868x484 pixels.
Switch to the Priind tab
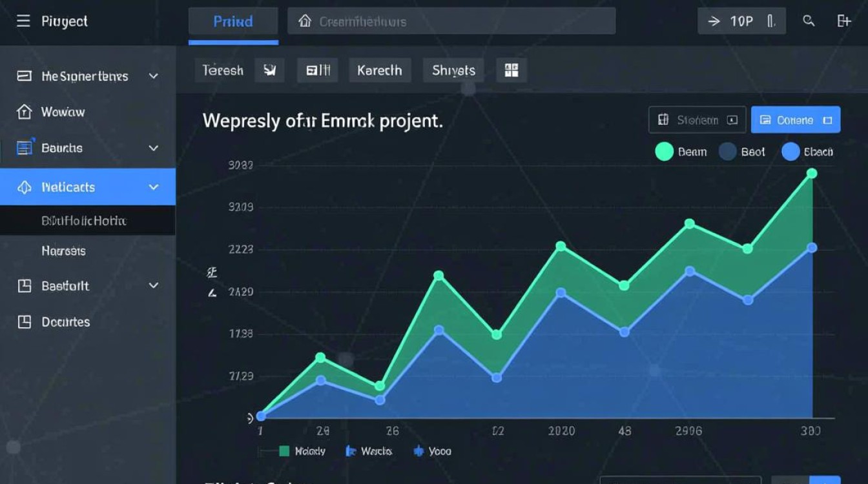[233, 21]
